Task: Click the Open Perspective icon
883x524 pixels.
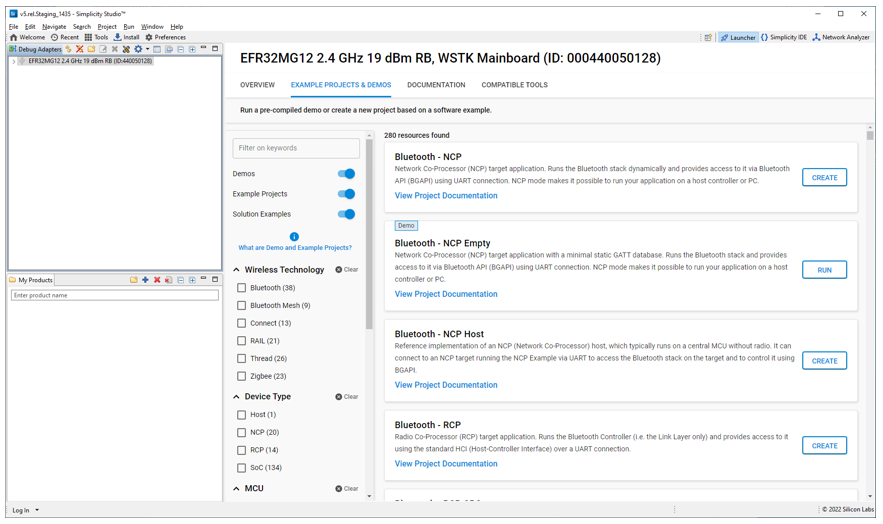Action: [708, 37]
